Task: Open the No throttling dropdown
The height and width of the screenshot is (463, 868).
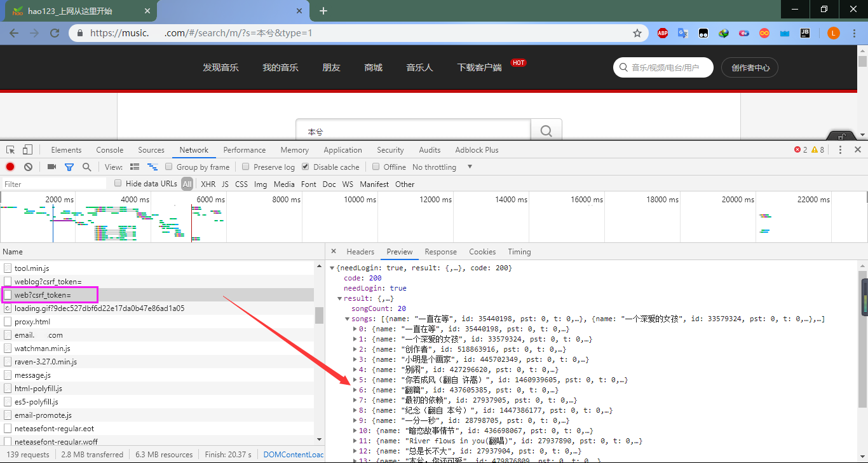Action: pos(442,167)
